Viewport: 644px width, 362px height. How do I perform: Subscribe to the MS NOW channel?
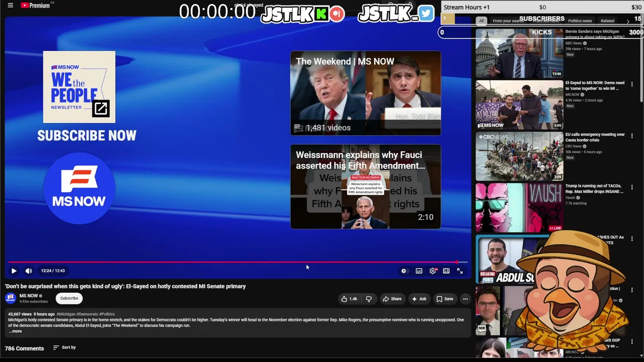(x=69, y=298)
